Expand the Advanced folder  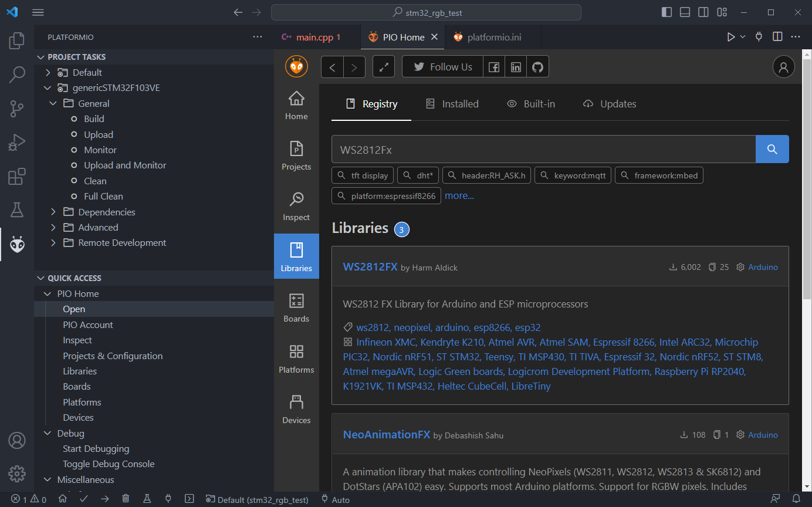click(154, 227)
